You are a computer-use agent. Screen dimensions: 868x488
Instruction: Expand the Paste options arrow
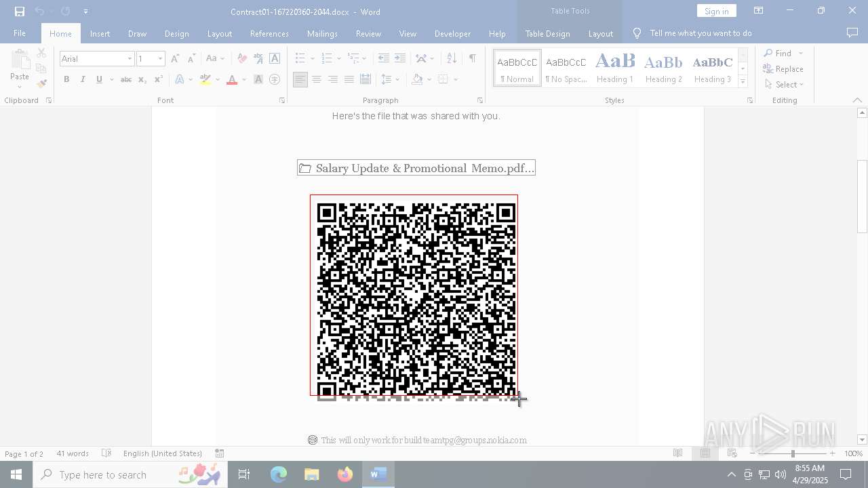pyautogui.click(x=20, y=87)
